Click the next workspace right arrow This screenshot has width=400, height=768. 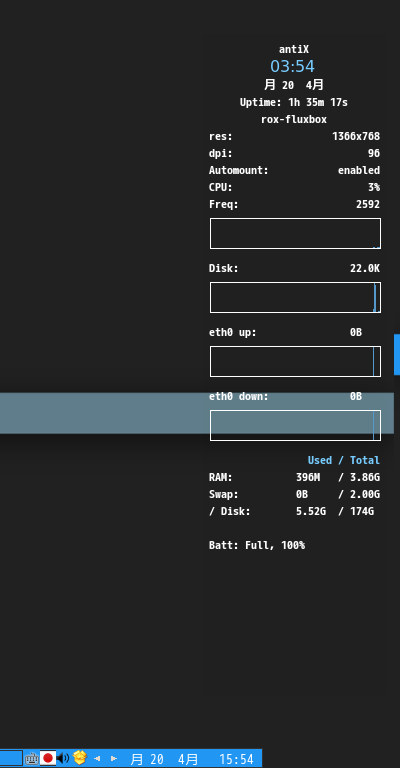tap(114, 759)
